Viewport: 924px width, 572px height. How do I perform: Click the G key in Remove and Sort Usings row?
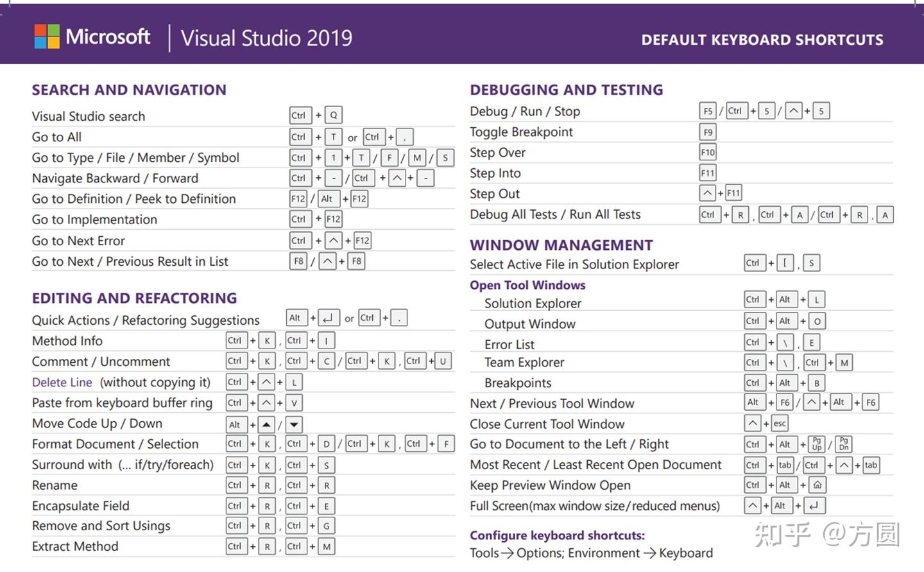click(x=327, y=526)
